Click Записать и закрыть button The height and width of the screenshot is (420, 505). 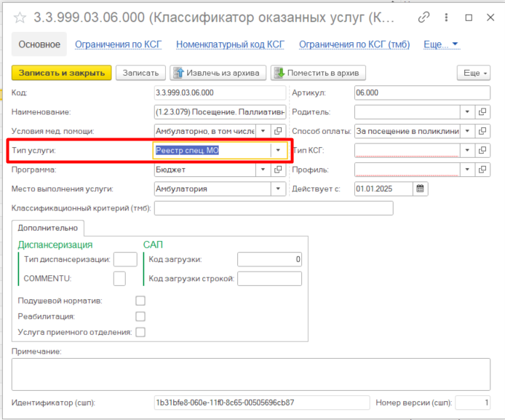point(62,73)
